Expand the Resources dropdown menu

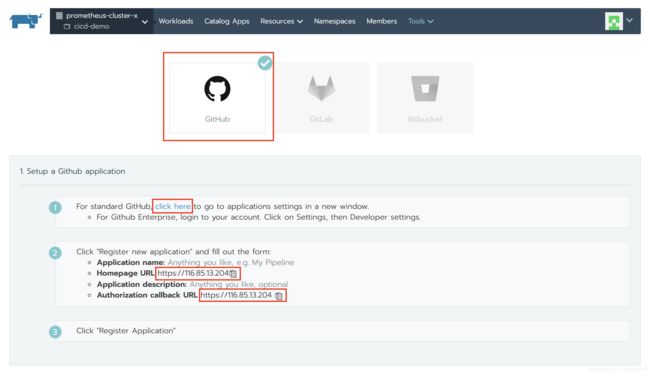[x=281, y=21]
